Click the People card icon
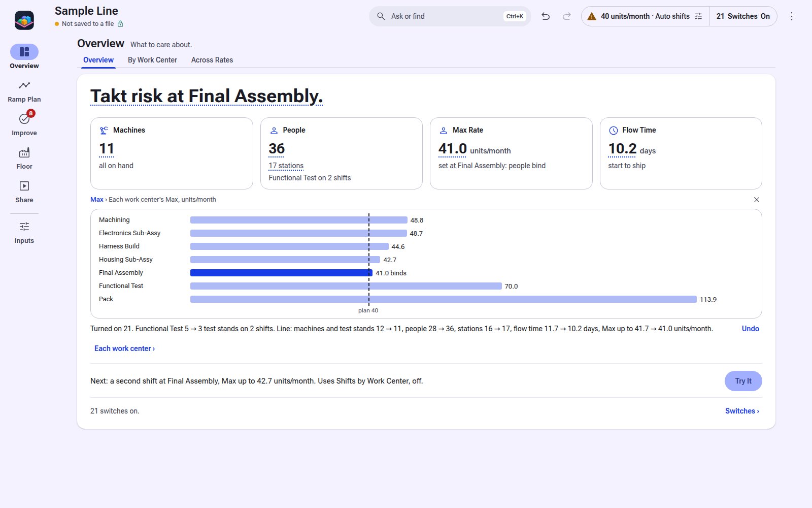 274,131
